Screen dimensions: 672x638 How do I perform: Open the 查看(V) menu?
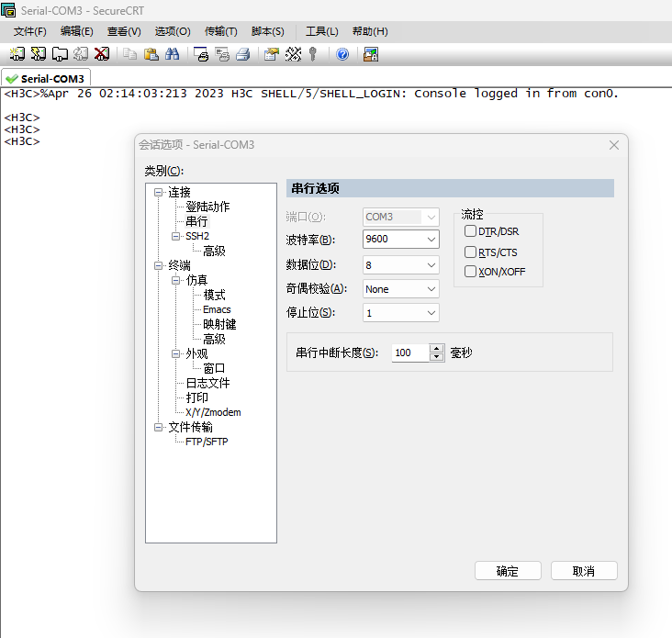pos(124,31)
